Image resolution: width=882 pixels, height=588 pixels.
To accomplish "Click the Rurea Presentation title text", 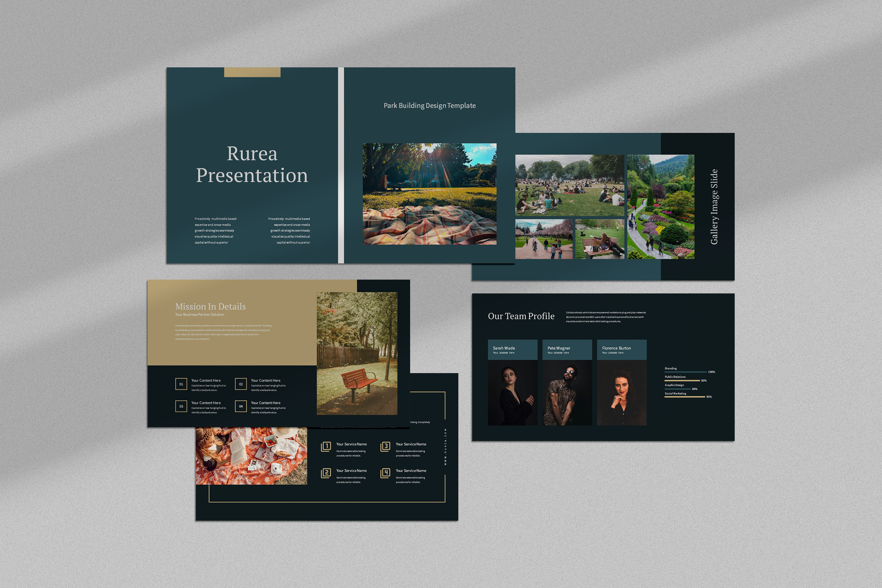I will (x=252, y=164).
